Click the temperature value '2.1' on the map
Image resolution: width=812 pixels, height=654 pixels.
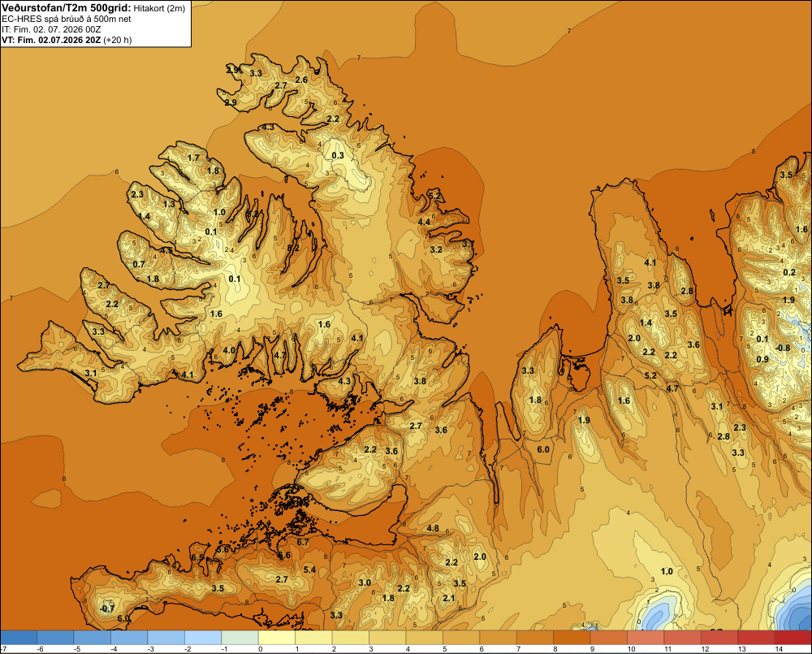point(449,598)
